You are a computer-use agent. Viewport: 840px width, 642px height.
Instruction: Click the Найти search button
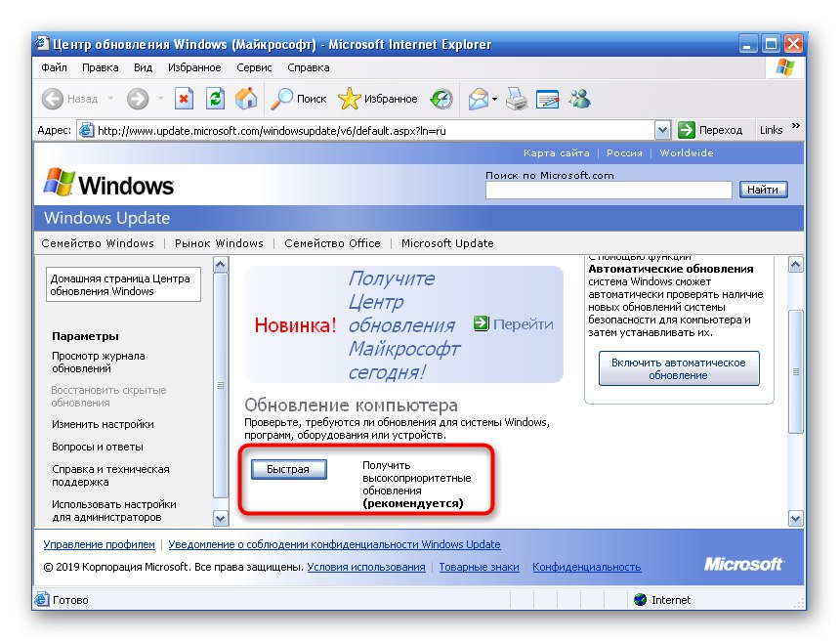click(763, 190)
